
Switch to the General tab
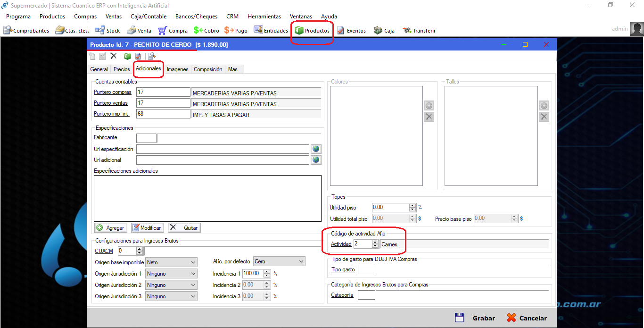pos(99,69)
